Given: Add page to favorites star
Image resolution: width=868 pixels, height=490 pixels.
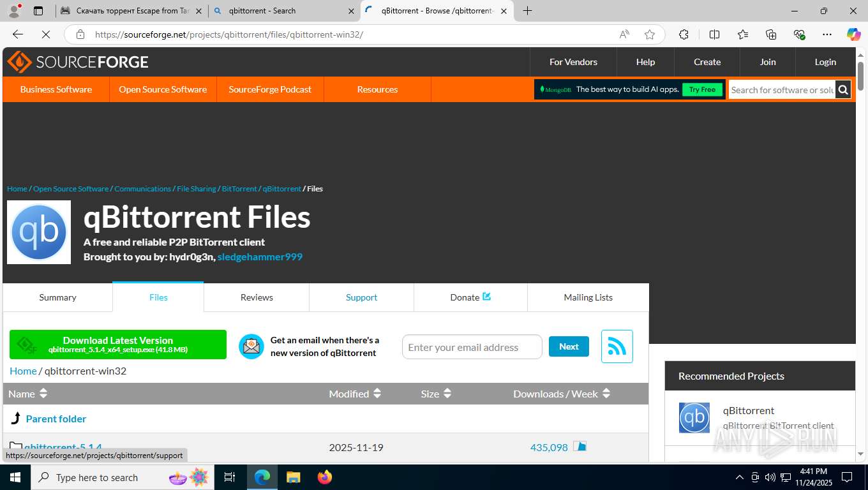Looking at the screenshot, I should click(650, 34).
